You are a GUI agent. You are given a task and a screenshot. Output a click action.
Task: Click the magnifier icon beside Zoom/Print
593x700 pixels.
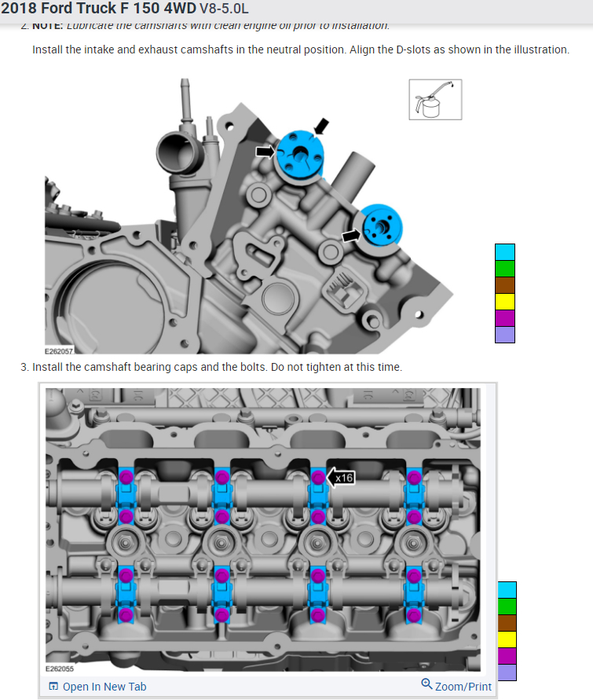coord(426,684)
